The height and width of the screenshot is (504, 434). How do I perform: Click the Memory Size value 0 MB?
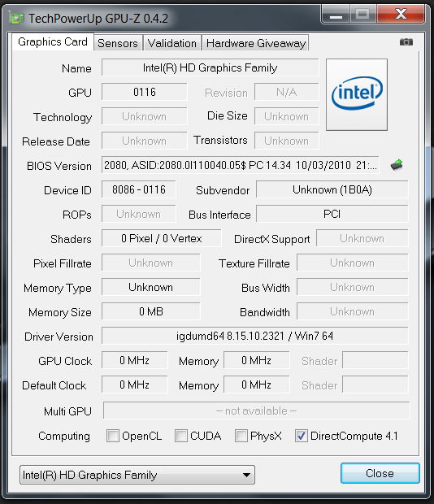pyautogui.click(x=151, y=311)
